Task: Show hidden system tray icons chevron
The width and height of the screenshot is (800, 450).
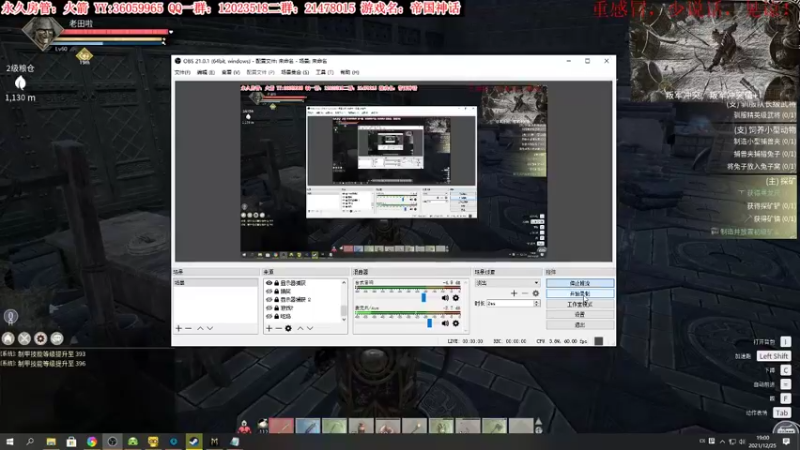Action: pyautogui.click(x=722, y=441)
